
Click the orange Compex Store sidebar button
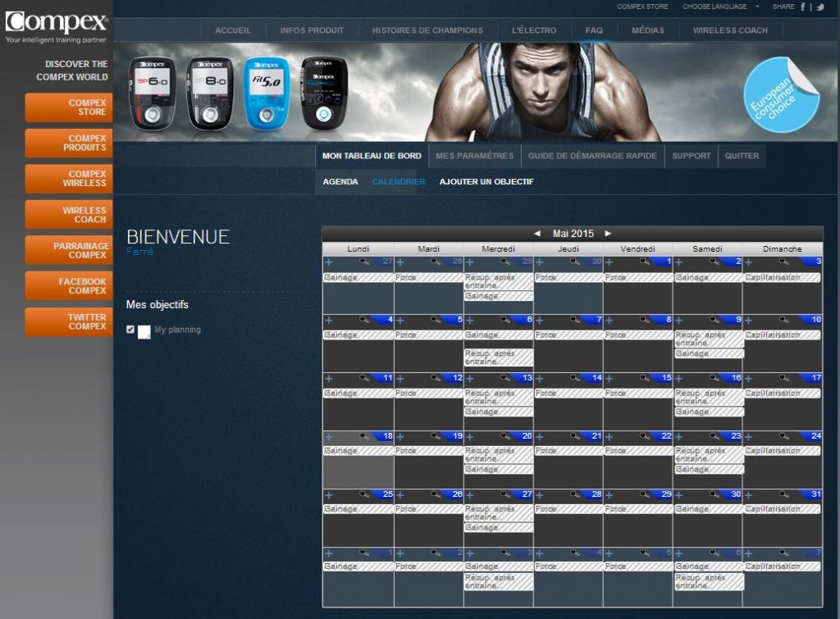pos(69,107)
